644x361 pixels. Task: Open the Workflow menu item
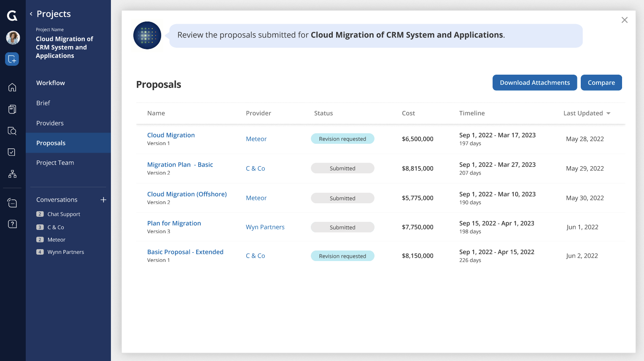click(x=51, y=83)
